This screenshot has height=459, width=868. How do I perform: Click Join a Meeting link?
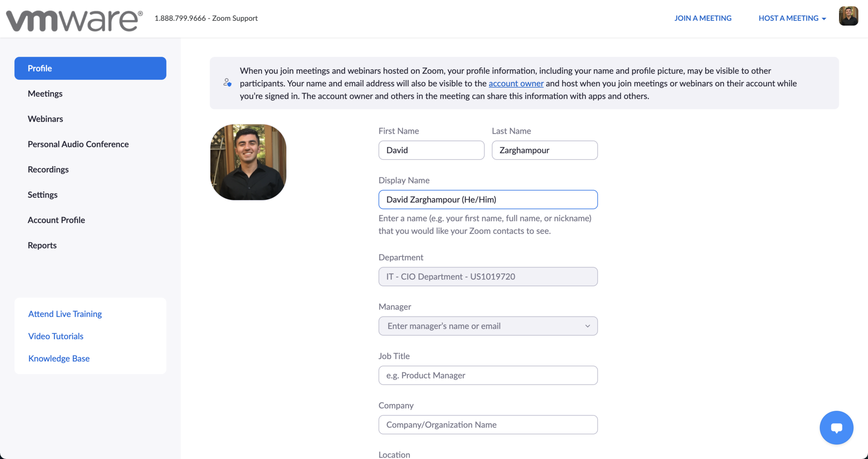tap(703, 18)
